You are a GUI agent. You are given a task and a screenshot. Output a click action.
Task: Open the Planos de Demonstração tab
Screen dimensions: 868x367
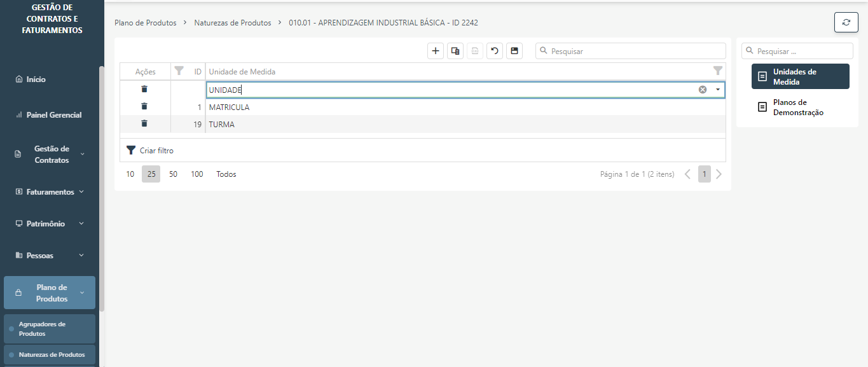(x=798, y=107)
